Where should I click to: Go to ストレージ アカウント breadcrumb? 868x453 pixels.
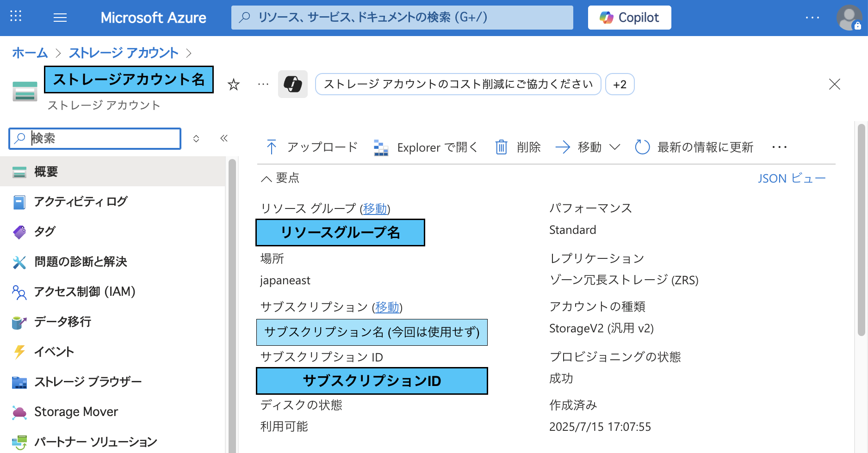pyautogui.click(x=124, y=53)
